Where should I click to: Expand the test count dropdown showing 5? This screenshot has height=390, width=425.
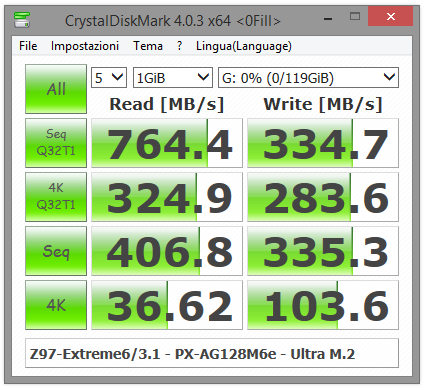click(109, 78)
